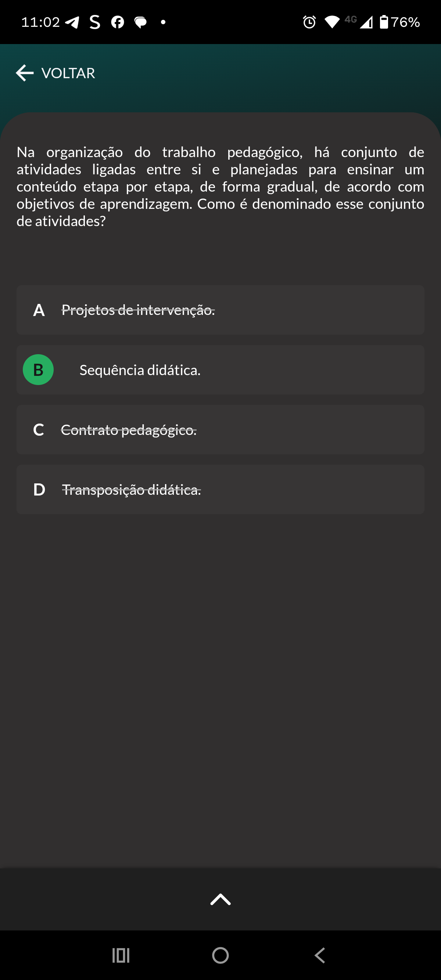This screenshot has width=441, height=980.
Task: Choose answer letter C
Action: (39, 430)
